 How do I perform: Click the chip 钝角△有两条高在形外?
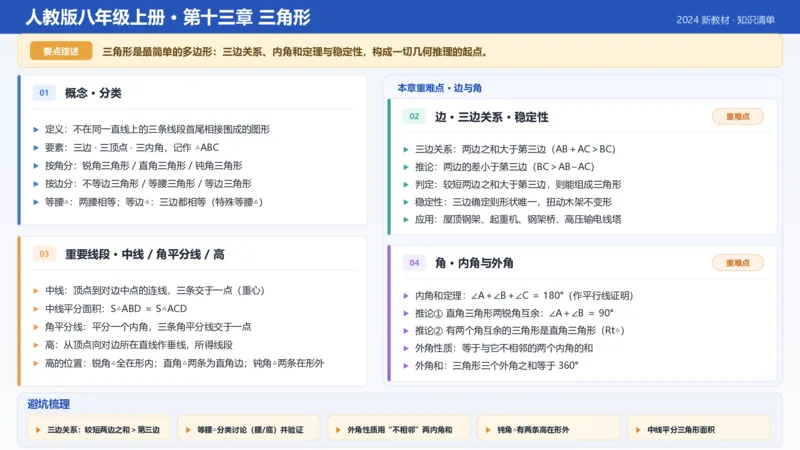548,430
